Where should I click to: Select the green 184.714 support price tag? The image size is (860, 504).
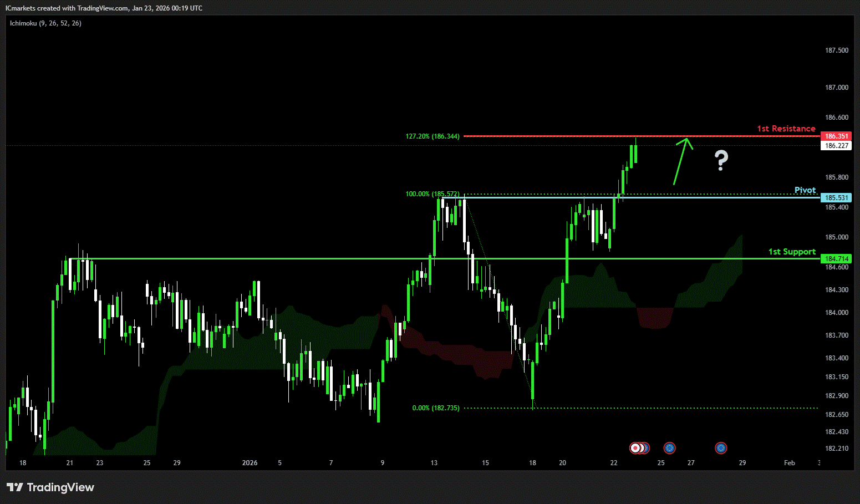(x=836, y=259)
